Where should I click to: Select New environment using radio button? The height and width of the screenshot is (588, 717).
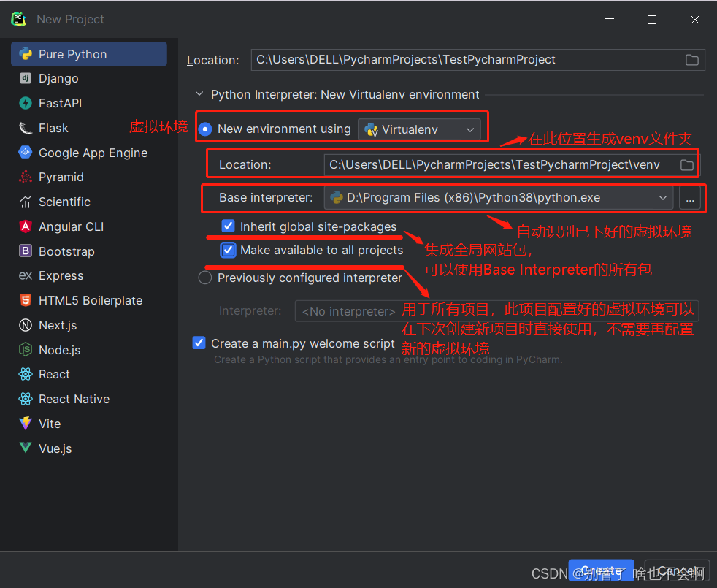click(x=205, y=129)
